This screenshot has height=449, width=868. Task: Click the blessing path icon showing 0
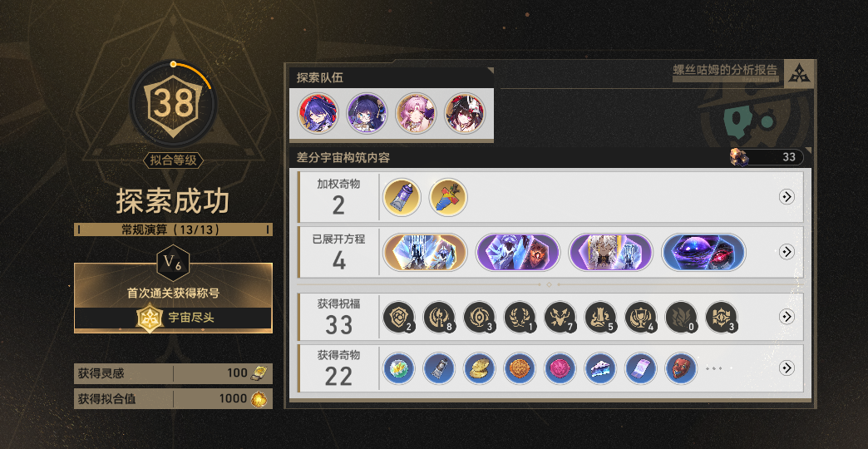[x=681, y=318]
